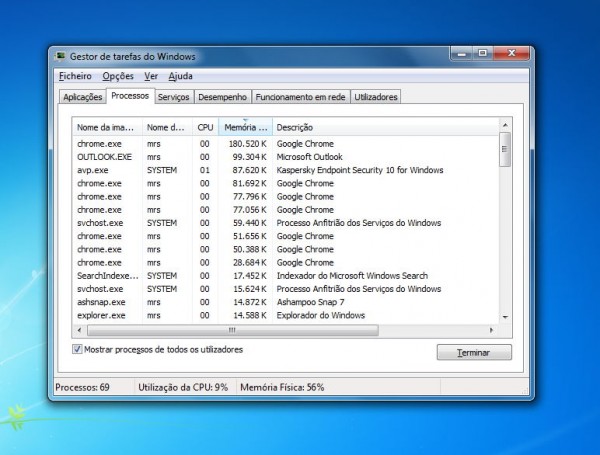Screen dimensions: 600x455
Task: Click Indexador do Microsoft Windows Search description
Action: pyautogui.click(x=352, y=276)
